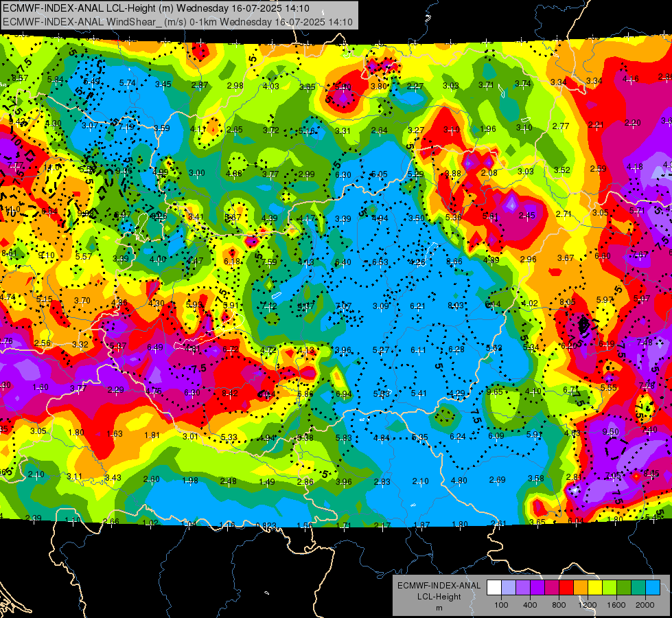This screenshot has height=618, width=672.
Task: Click the ECMWF-INDEX-ANAL legend label
Action: pos(439,586)
